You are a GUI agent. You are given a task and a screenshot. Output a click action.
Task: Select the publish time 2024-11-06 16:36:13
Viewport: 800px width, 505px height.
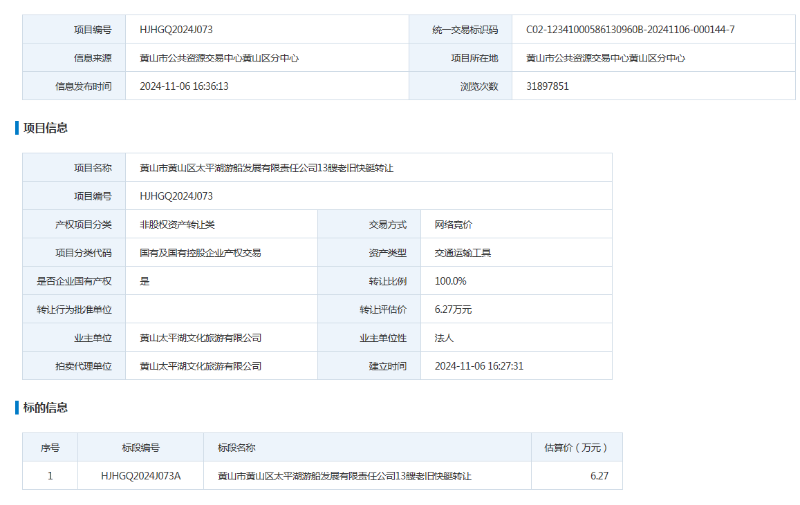[x=184, y=86]
